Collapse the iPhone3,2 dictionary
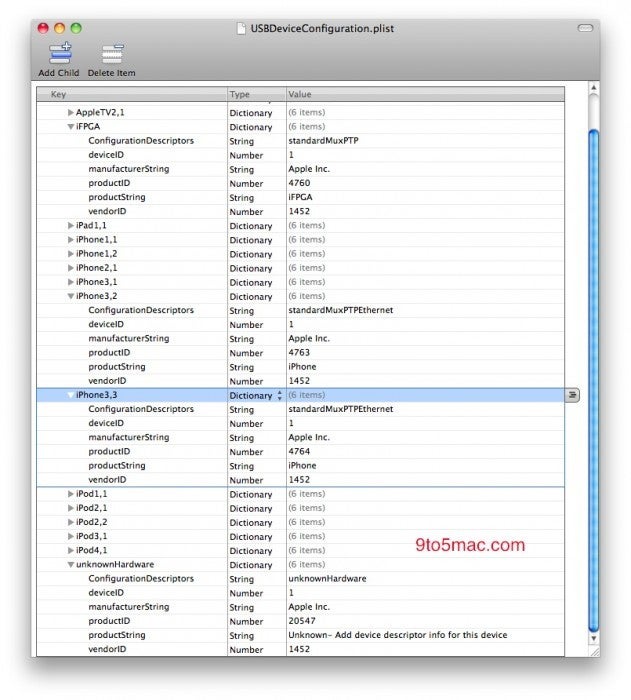The height and width of the screenshot is (700, 631). 71,296
